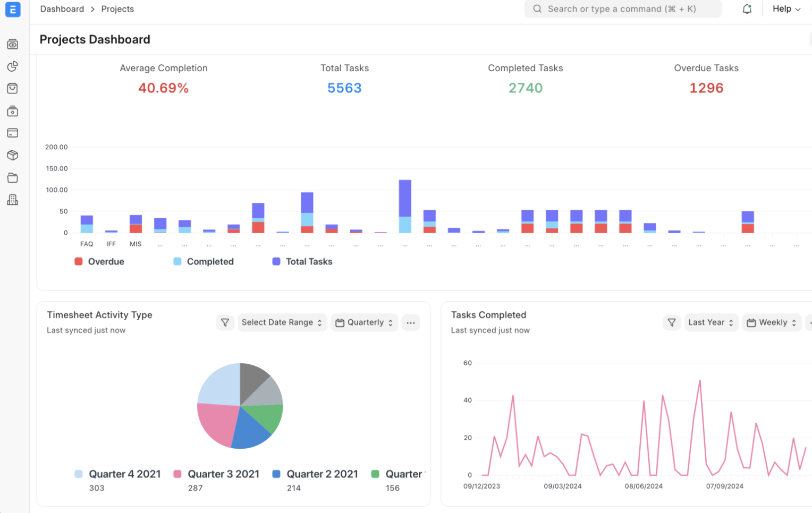Open the Last Year timespan dropdown
Screen dimensions: 812x513
pos(710,322)
